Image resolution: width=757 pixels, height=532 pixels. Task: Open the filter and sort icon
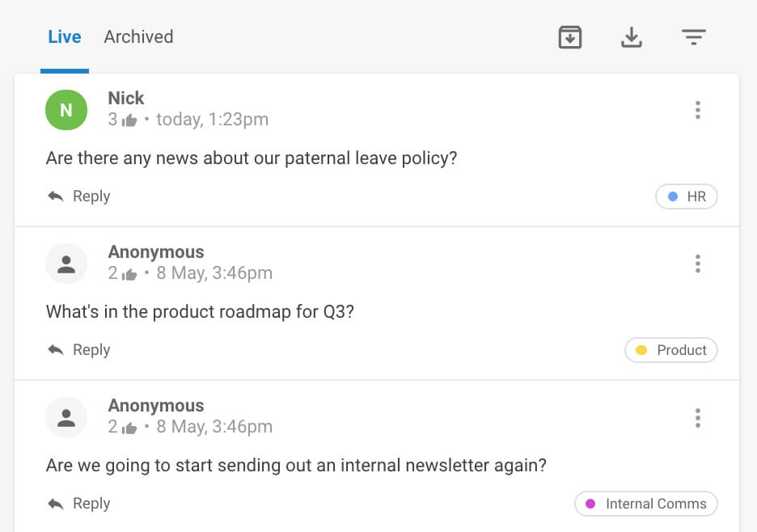coord(693,37)
